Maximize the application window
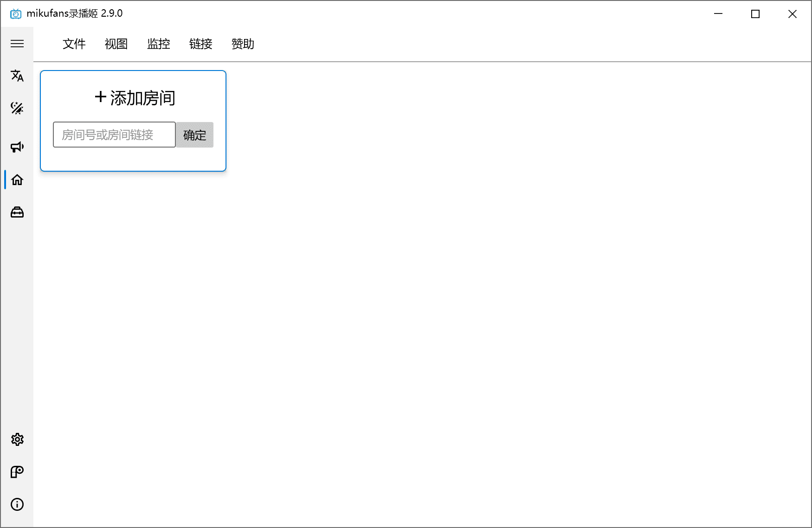The width and height of the screenshot is (812, 528). click(x=755, y=14)
